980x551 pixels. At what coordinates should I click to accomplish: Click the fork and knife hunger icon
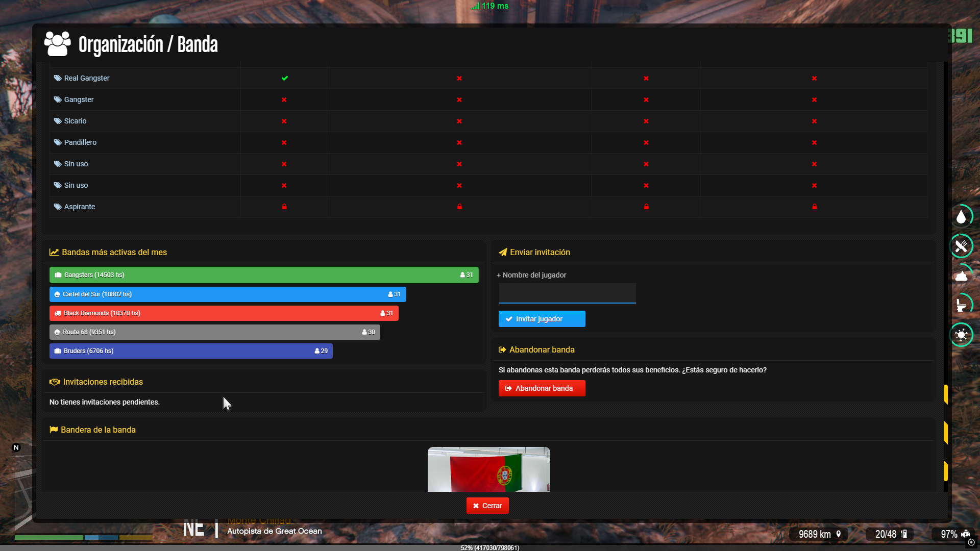coord(961,246)
